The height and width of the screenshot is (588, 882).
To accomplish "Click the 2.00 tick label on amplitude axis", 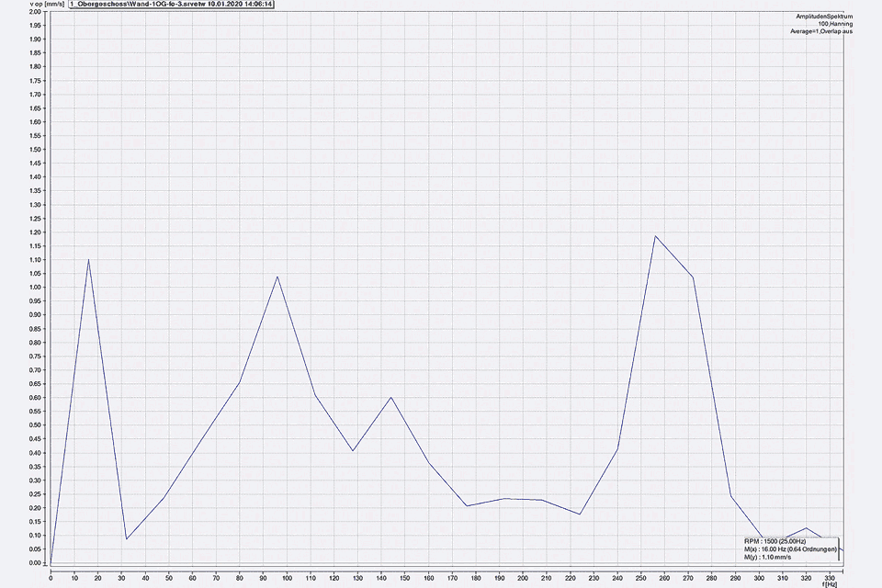I will pyautogui.click(x=34, y=12).
